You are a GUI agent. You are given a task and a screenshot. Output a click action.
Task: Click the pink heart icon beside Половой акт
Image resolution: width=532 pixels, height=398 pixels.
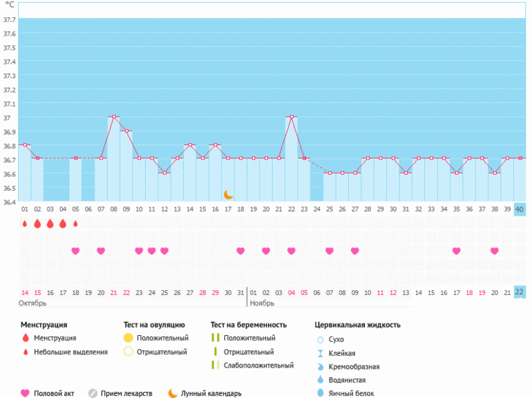point(26,393)
